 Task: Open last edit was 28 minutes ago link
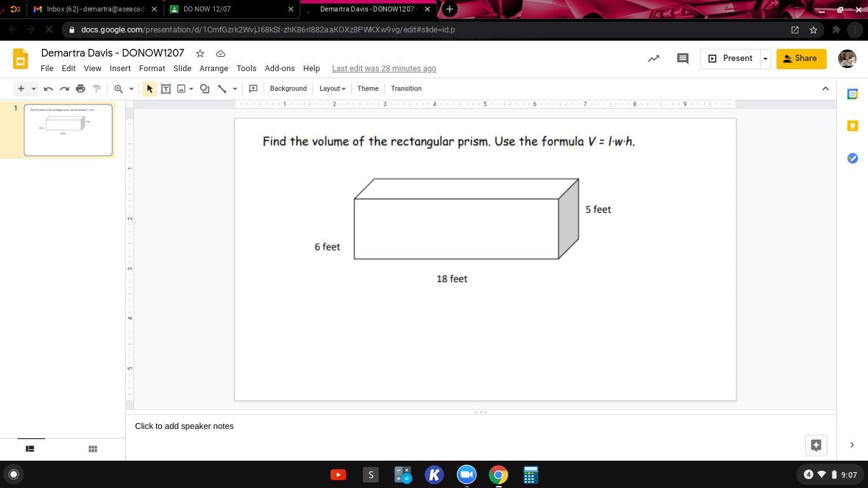pos(384,69)
